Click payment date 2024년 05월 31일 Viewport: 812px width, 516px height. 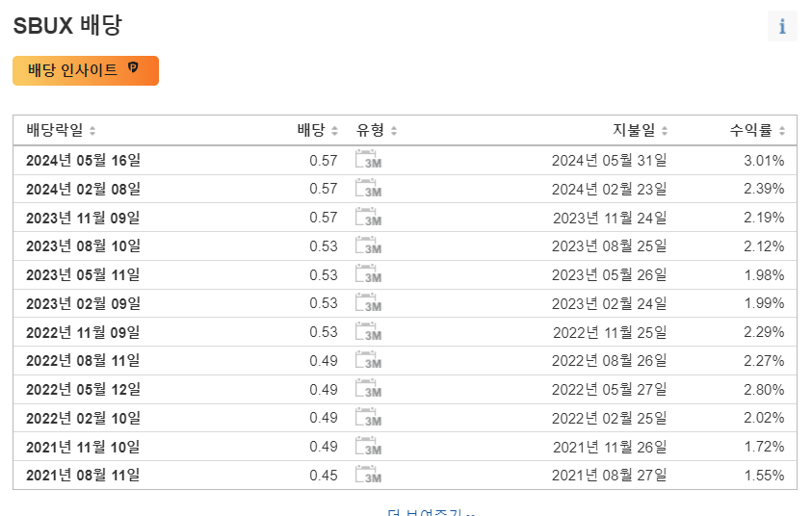(610, 160)
